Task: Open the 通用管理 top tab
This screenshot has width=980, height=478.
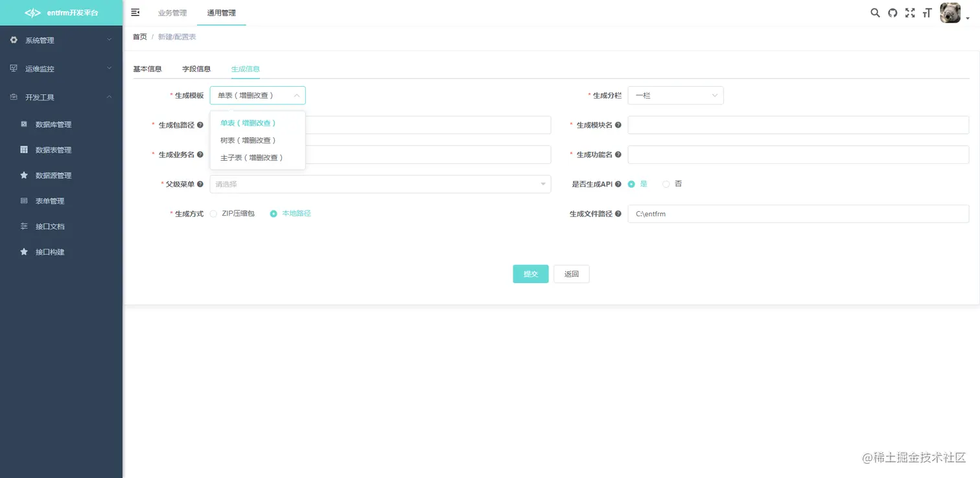Action: (x=222, y=13)
